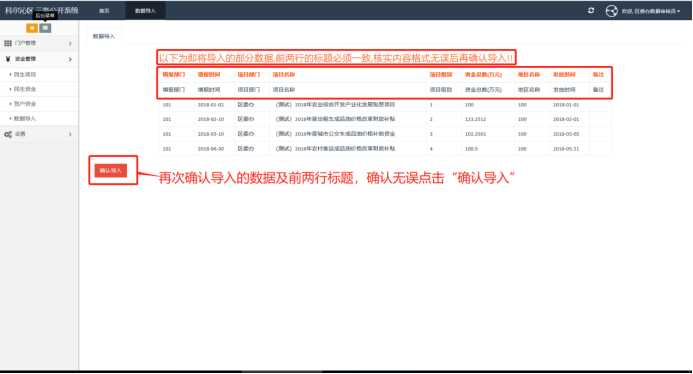693x374 pixels.
Task: Select the 数据导入 content tab
Action: pyautogui.click(x=104, y=36)
